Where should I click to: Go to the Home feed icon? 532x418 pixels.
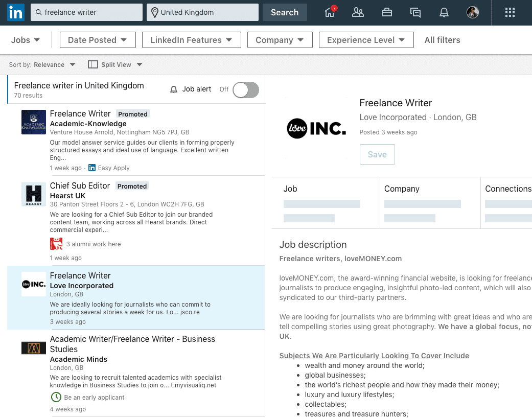pos(330,12)
